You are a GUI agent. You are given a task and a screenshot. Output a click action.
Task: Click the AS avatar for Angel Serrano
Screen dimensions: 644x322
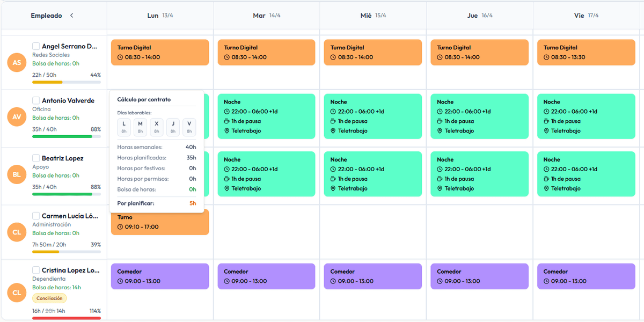point(17,63)
